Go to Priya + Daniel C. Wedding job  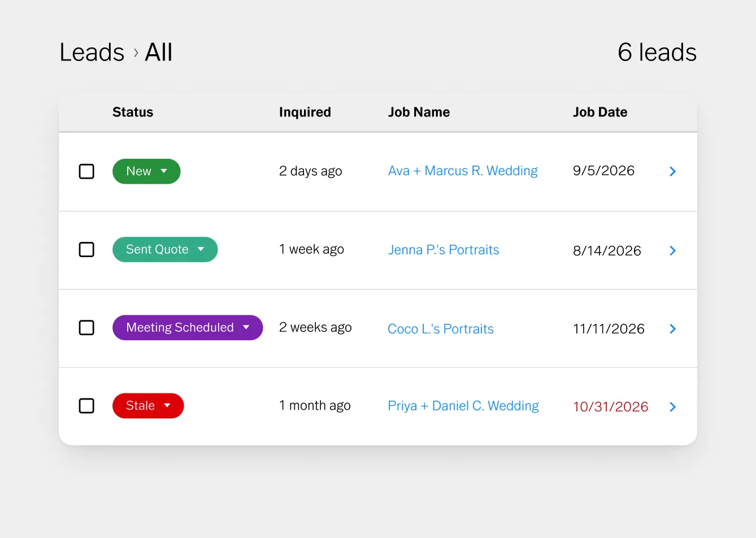463,406
